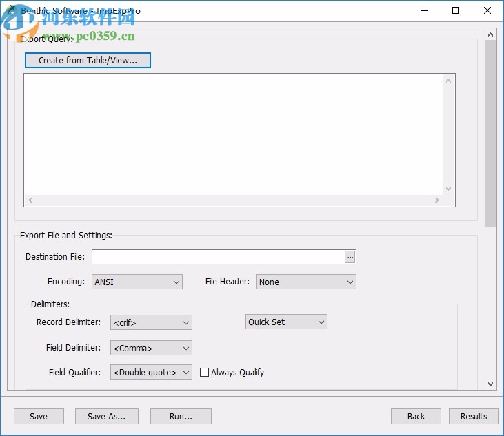Open the File Header dropdown
The height and width of the screenshot is (436, 504).
(306, 282)
